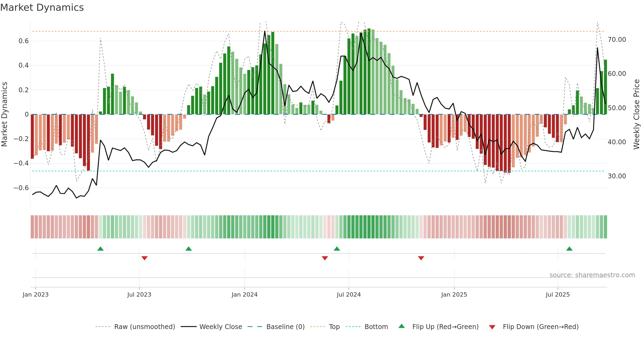The height and width of the screenshot is (362, 644).
Task: Click the Market Dynamics y-axis title
Action: pos(4,114)
